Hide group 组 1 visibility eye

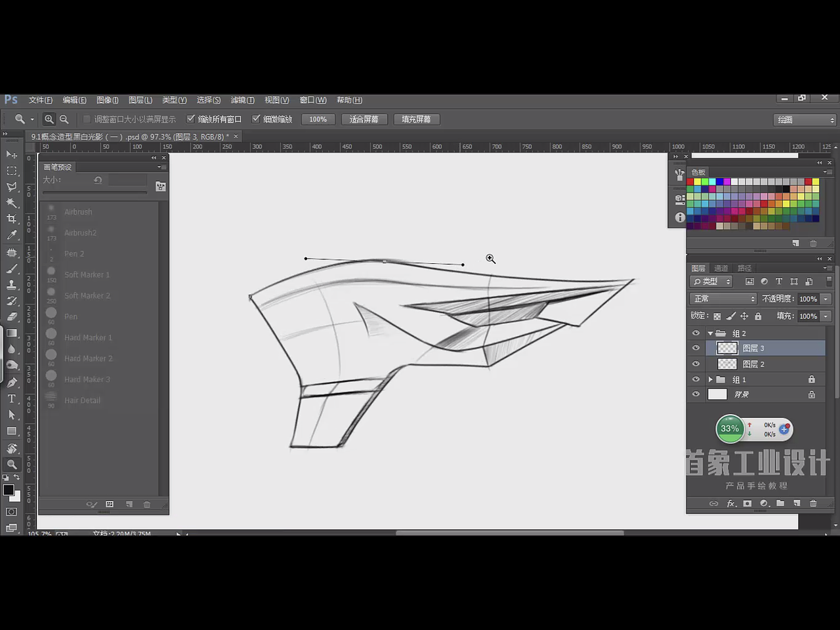[696, 379]
